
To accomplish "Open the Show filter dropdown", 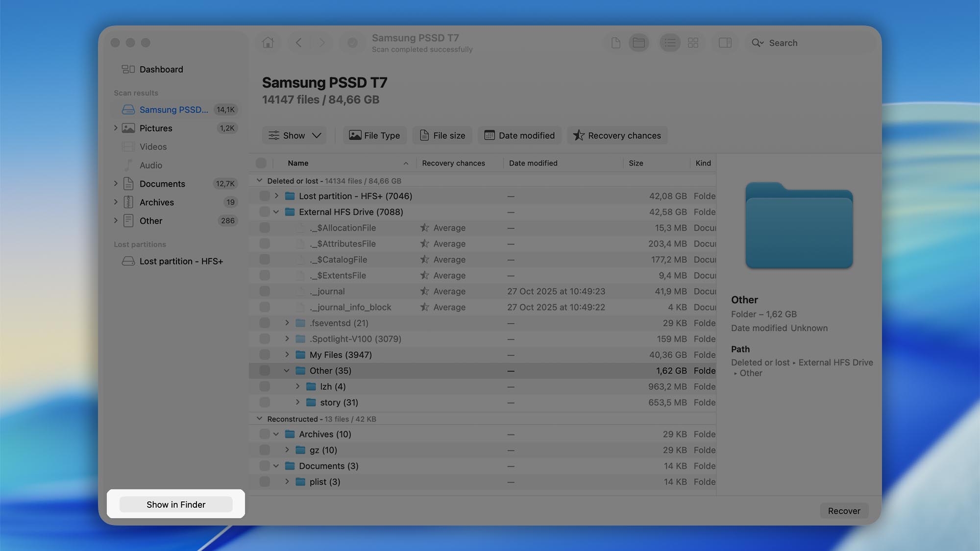I will (x=294, y=135).
